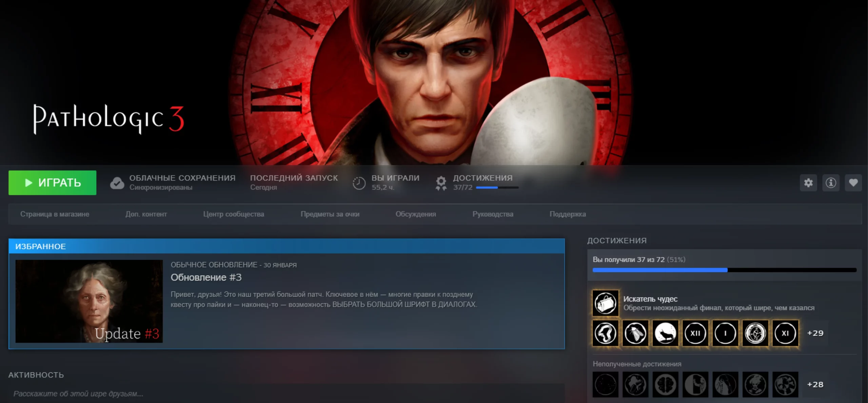This screenshot has width=868, height=403.
Task: Open game settings gear icon
Action: 808,183
